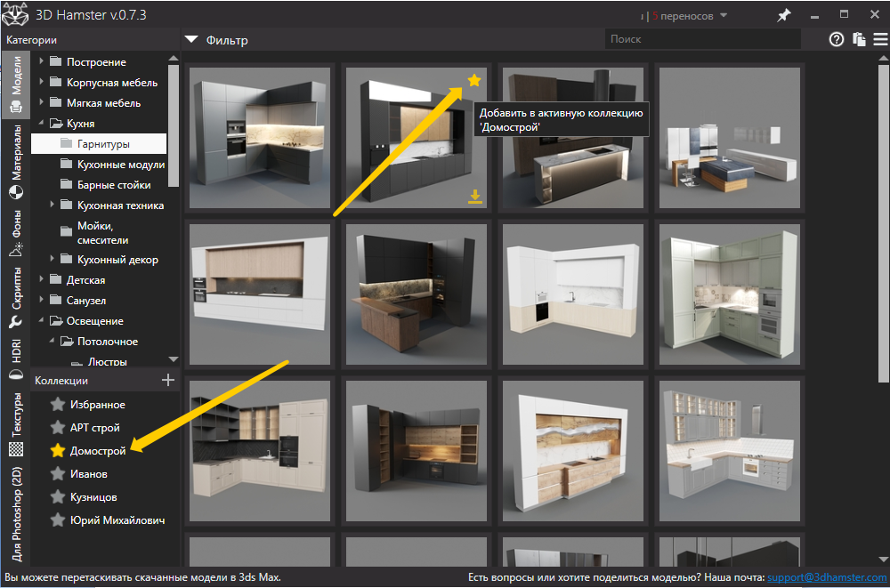Switch to the Скрипты tab
The width and height of the screenshot is (890, 588).
click(x=16, y=297)
